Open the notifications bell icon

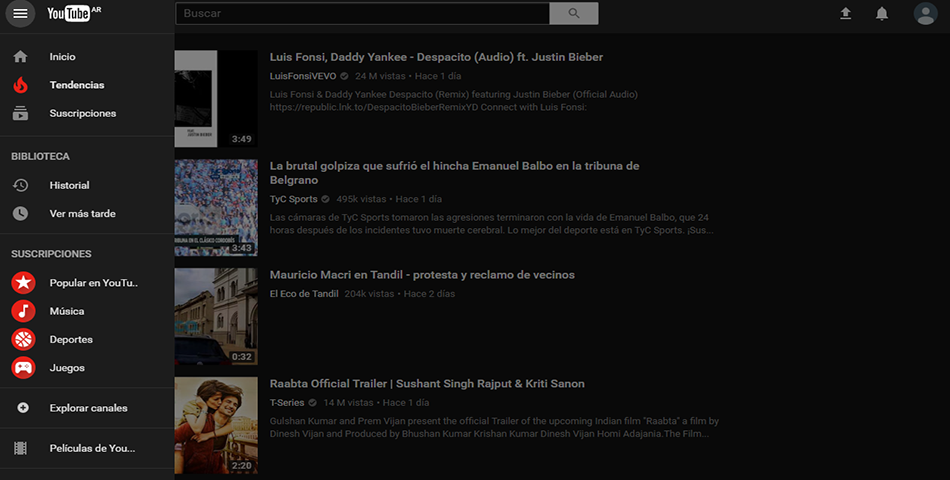pyautogui.click(x=882, y=13)
